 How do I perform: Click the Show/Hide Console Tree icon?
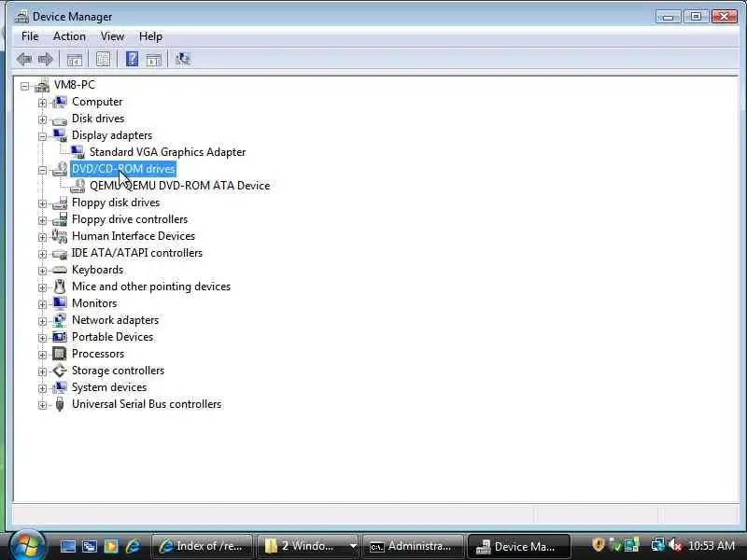click(x=75, y=59)
